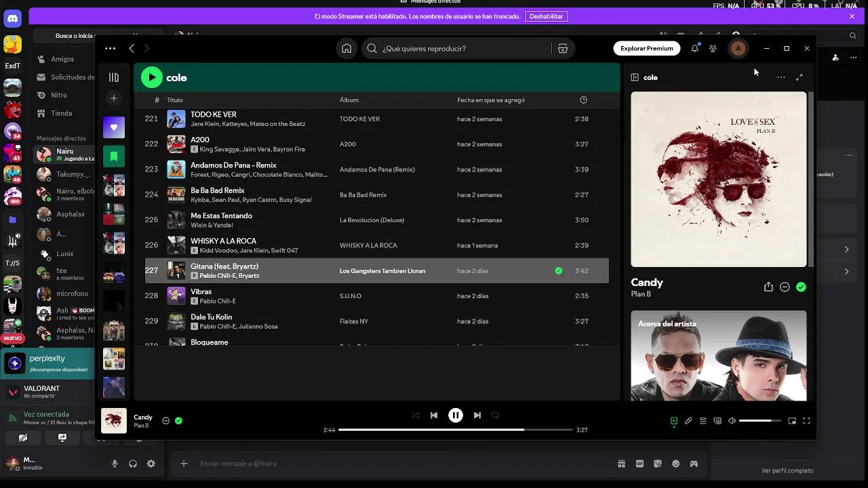Open Connect to a device icon
The image size is (868, 488).
point(717,421)
